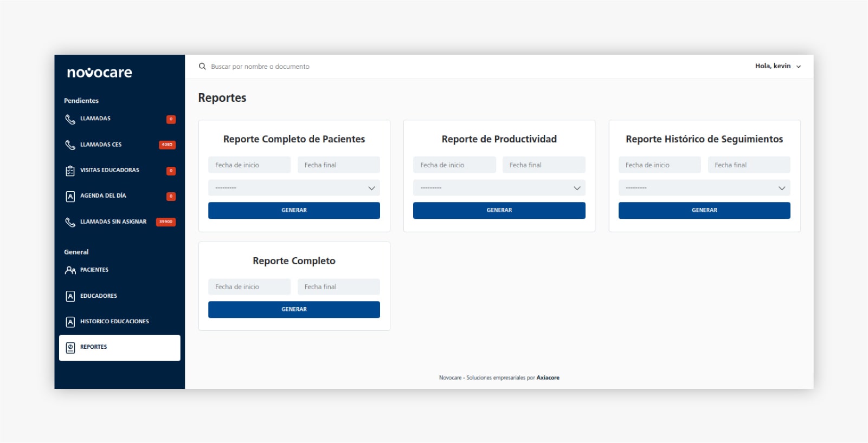Click Fecha de inicio in Reporte Histórico

659,165
